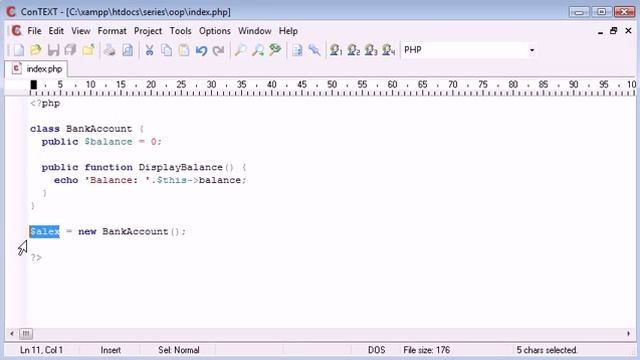Click 'File size: 176' in status bar
This screenshot has width=640, height=360.
[427, 350]
